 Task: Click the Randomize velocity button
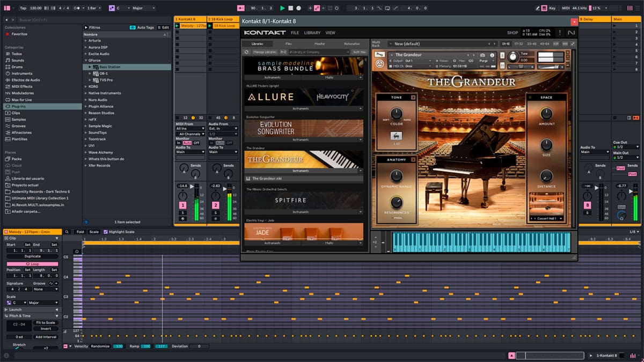[100, 346]
